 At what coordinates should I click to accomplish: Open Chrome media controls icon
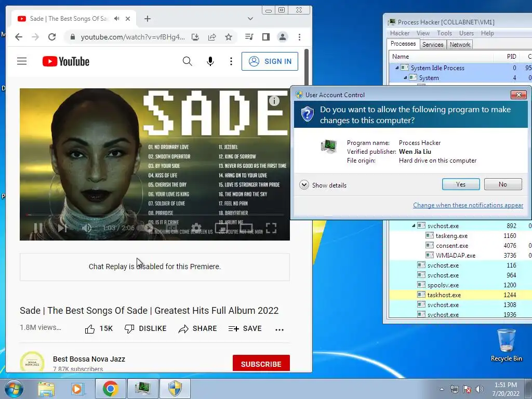(x=249, y=37)
